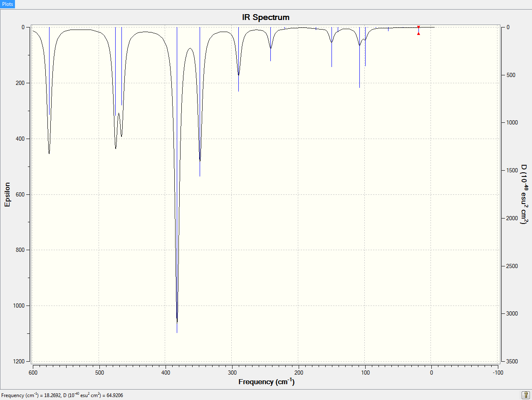Viewport: 532px width, 400px height.
Task: Select the blue peak line near 467 cm-1
Action: click(x=121, y=66)
